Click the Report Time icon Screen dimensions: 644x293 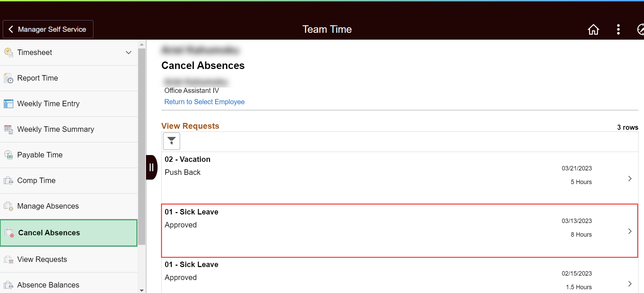[9, 78]
